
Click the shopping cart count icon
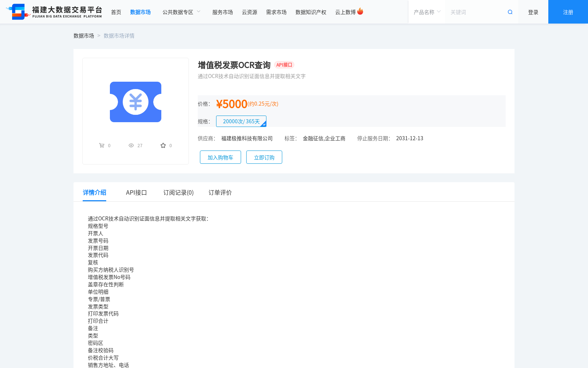point(102,145)
